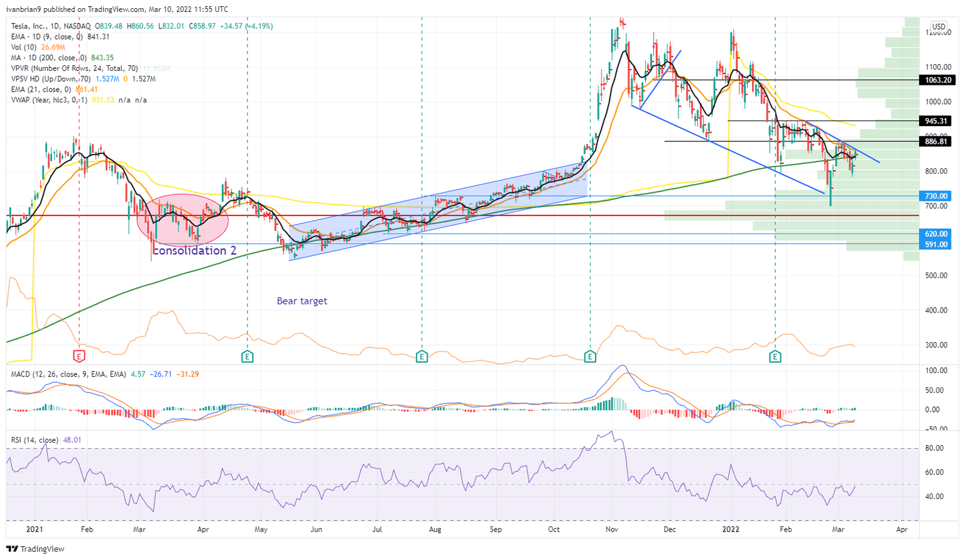Screen dimensions: 965x560
Task: Open the green earnings marker near late July 2021
Action: [x=422, y=357]
